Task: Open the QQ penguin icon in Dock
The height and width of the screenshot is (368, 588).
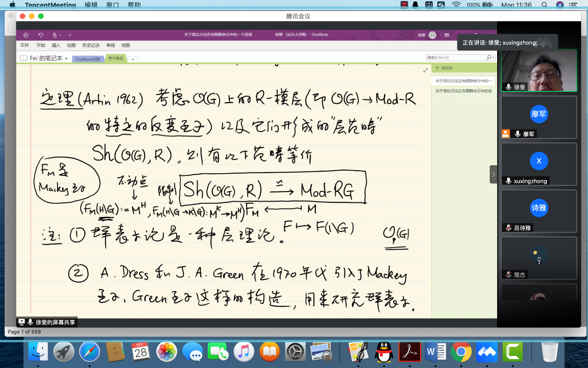Action: (x=384, y=352)
